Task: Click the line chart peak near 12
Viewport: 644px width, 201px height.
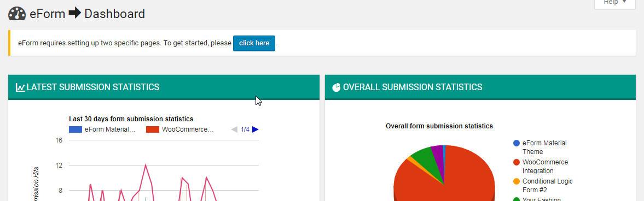Action: [146, 165]
